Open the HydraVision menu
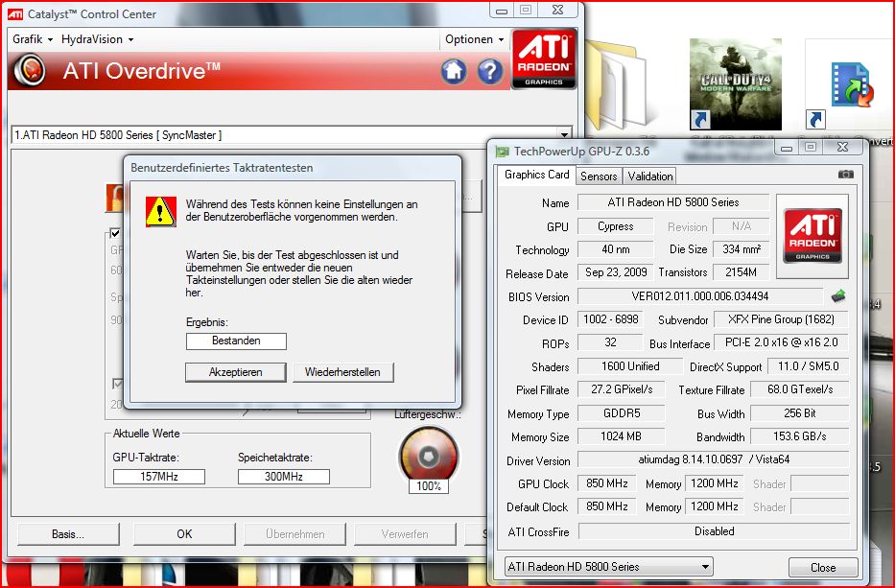 [x=97, y=39]
